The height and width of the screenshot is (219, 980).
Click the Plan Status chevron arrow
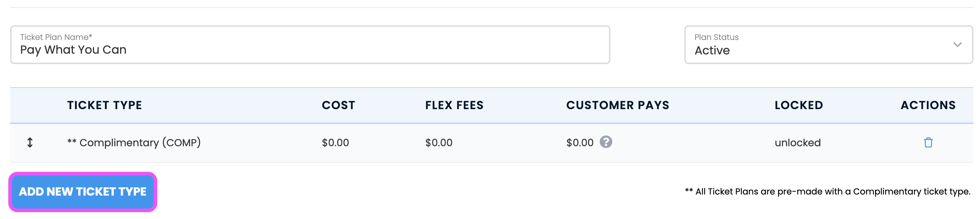[957, 45]
